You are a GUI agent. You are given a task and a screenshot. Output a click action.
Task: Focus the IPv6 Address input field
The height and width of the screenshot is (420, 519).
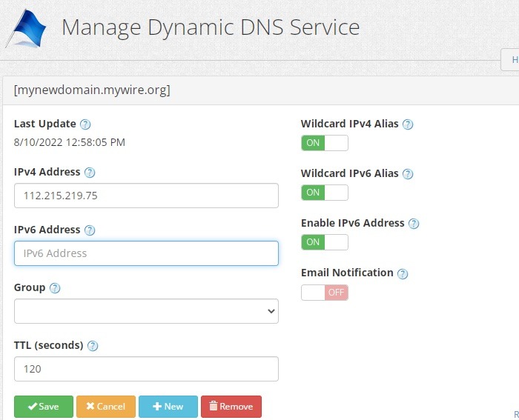tap(146, 253)
